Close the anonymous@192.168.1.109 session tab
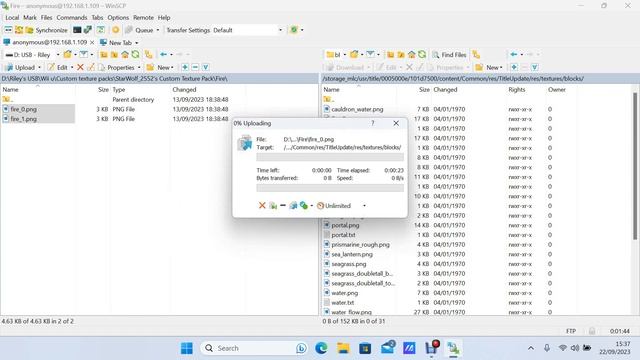This screenshot has height=360, width=640. [92, 42]
